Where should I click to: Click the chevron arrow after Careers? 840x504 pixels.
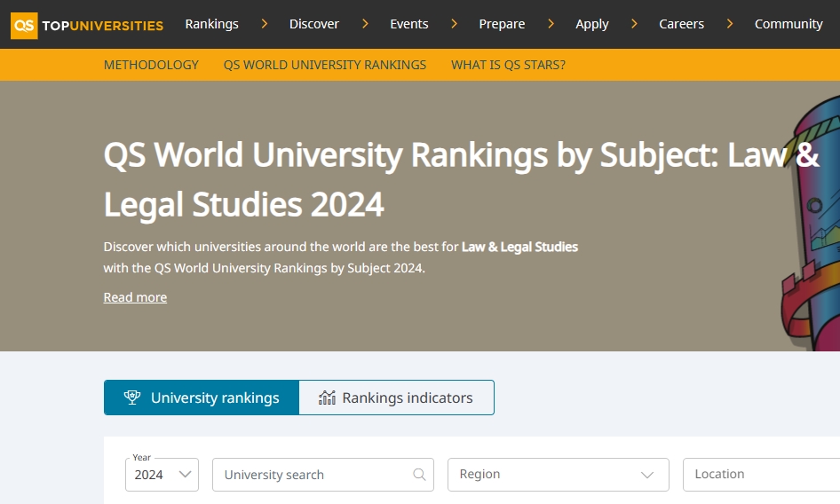click(729, 24)
